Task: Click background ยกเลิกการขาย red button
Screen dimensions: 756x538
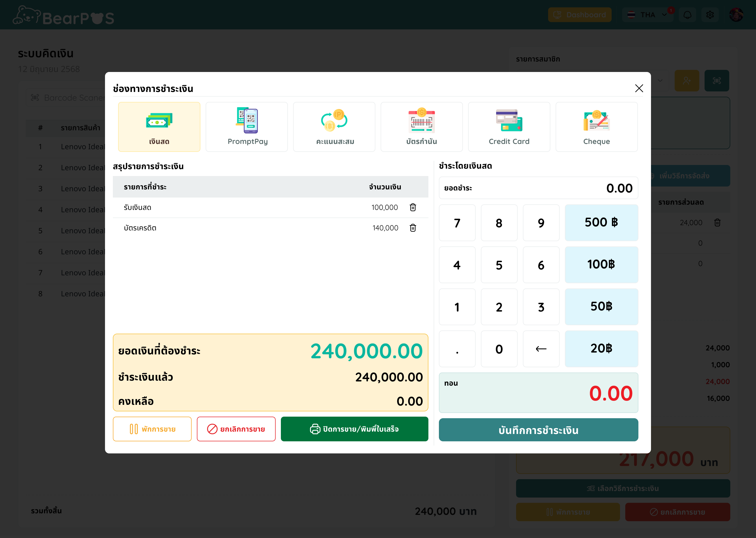Action: click(x=678, y=512)
